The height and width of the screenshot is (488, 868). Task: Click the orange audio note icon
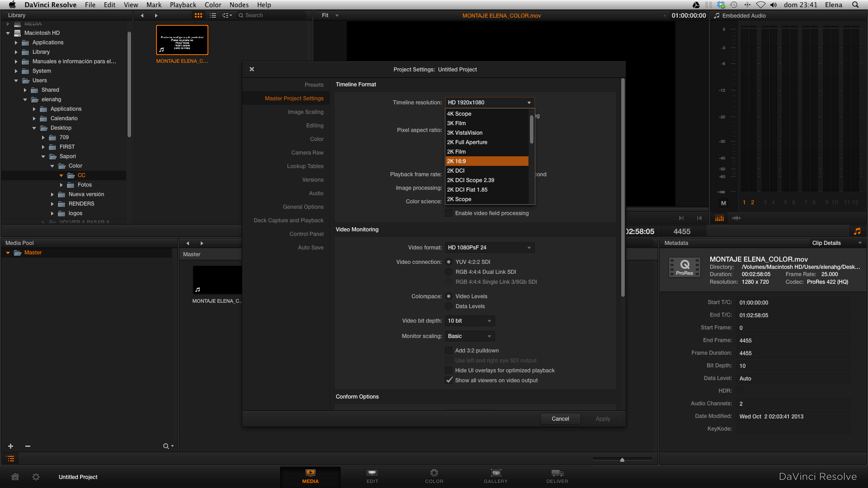(x=857, y=231)
